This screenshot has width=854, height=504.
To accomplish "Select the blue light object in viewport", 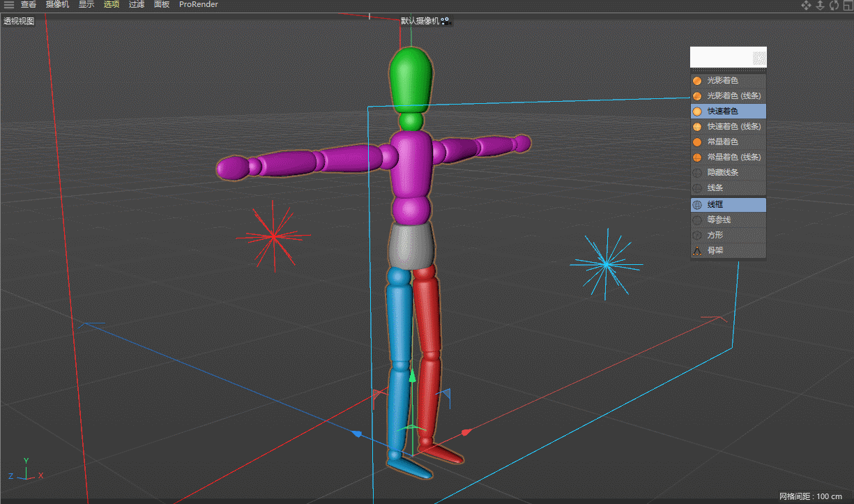I will (606, 264).
